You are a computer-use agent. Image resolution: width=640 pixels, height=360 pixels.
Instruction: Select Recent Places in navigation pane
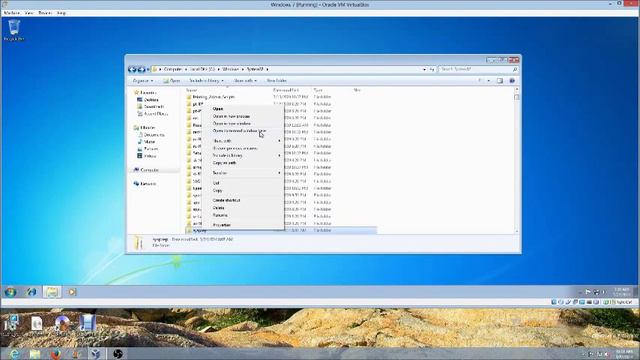click(153, 114)
